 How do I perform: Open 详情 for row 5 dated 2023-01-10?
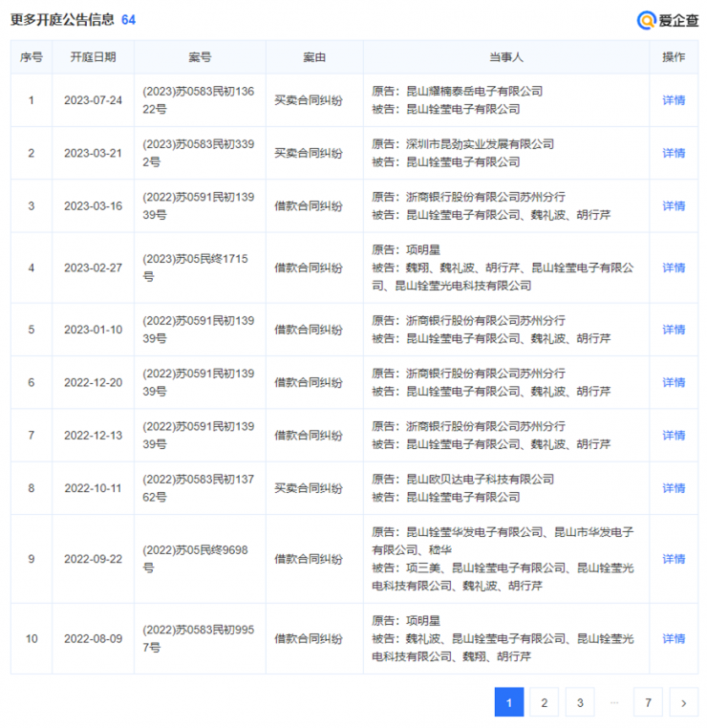point(674,330)
